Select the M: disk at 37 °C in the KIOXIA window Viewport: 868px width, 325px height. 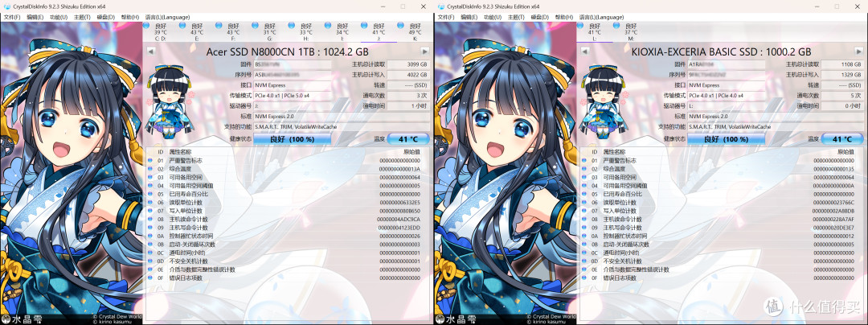631,31
